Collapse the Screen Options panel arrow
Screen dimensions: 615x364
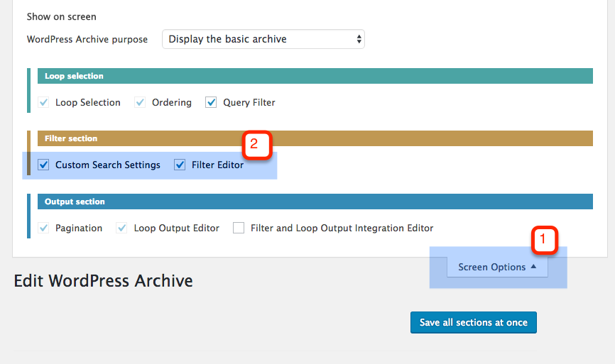pos(533,267)
